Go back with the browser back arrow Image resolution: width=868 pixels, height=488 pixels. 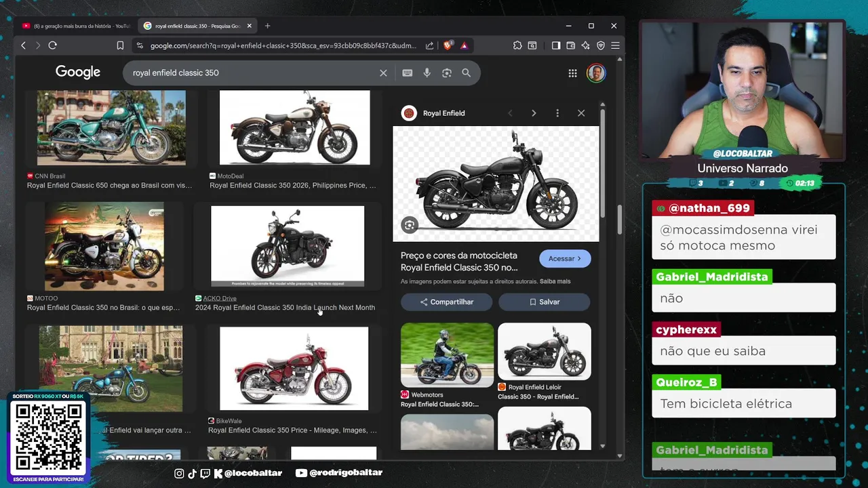23,45
